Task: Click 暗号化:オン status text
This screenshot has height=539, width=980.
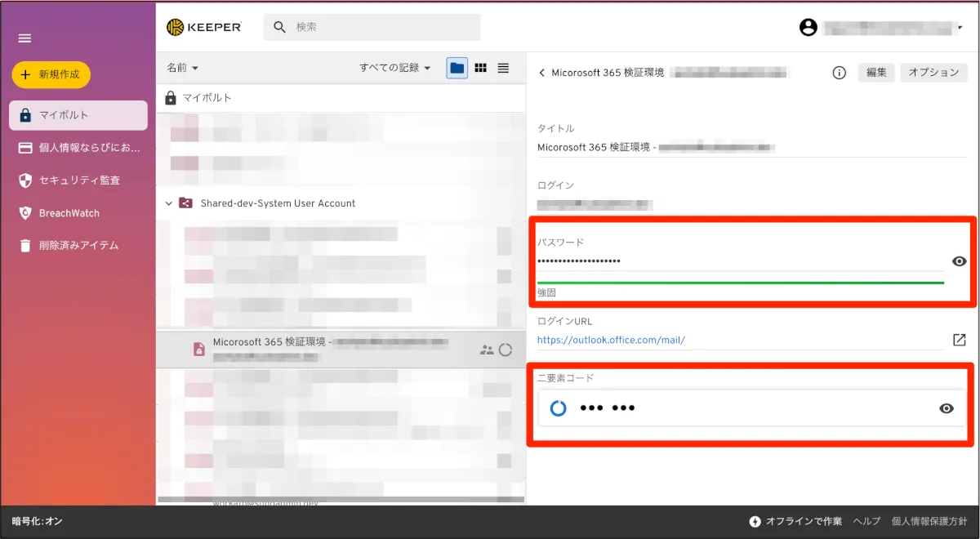Action: 38,521
